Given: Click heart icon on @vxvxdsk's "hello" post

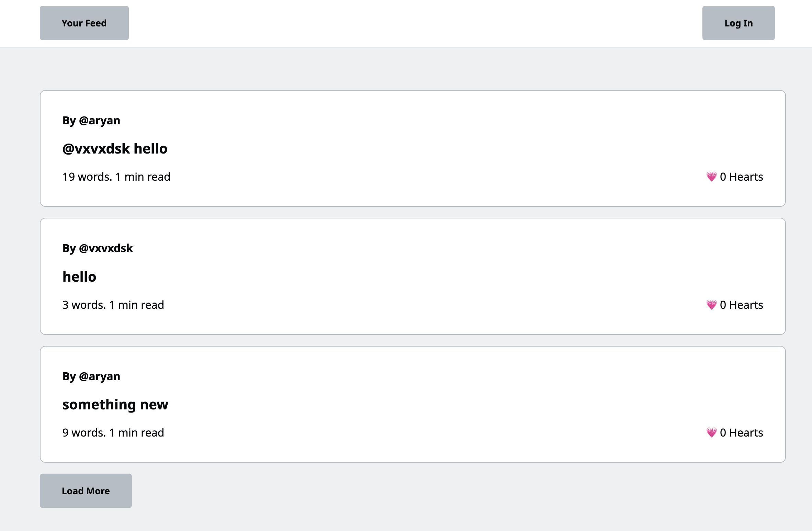Looking at the screenshot, I should (711, 305).
